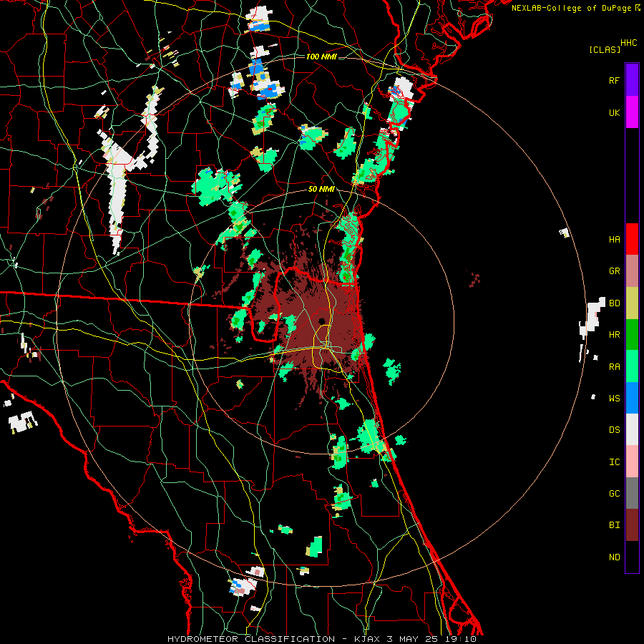Viewport: 644px width, 644px height.
Task: Click the NEXLAB-College of DuPage credit text
Action: [571, 8]
